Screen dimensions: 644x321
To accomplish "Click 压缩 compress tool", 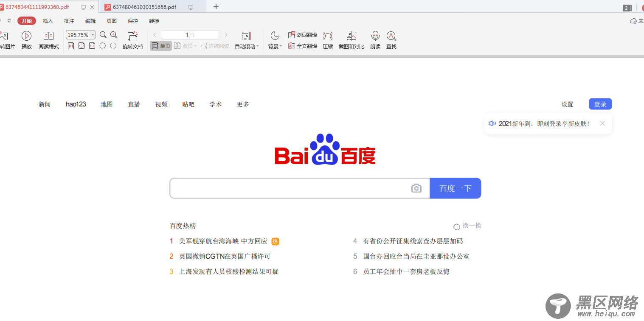I will 328,40.
